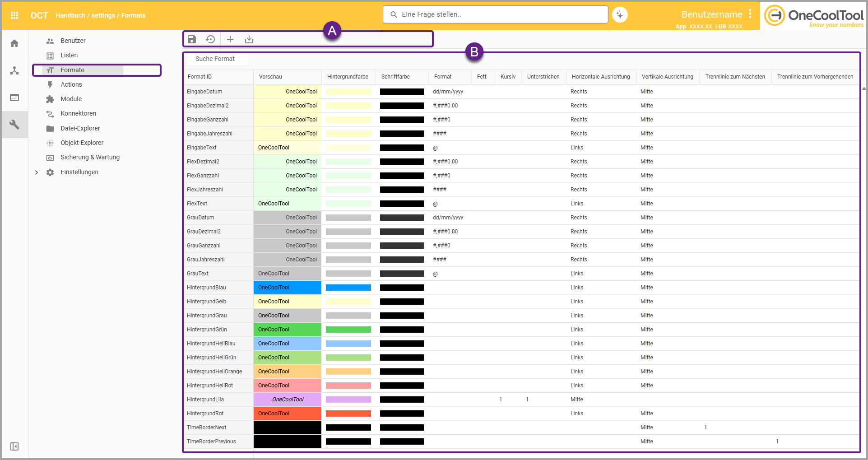Select Formate in the settings menu

72,70
